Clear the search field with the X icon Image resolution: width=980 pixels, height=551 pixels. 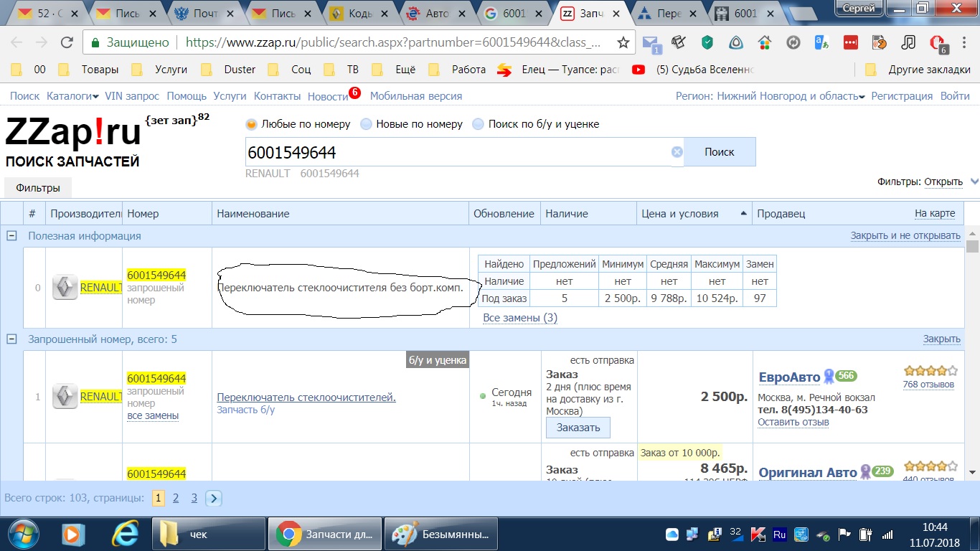click(x=677, y=152)
